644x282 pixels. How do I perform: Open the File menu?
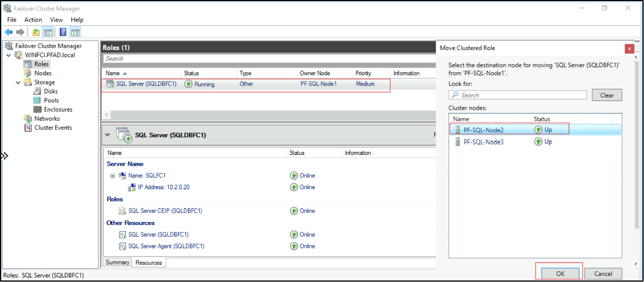tap(12, 20)
